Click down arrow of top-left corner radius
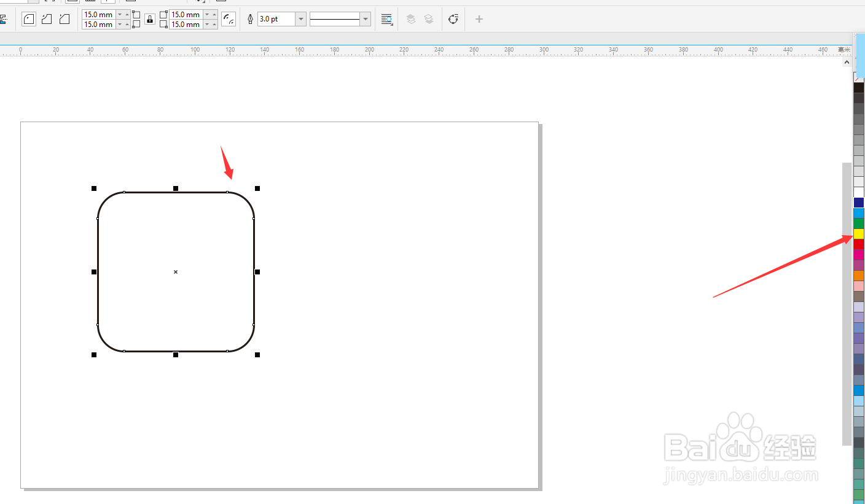 coord(120,14)
